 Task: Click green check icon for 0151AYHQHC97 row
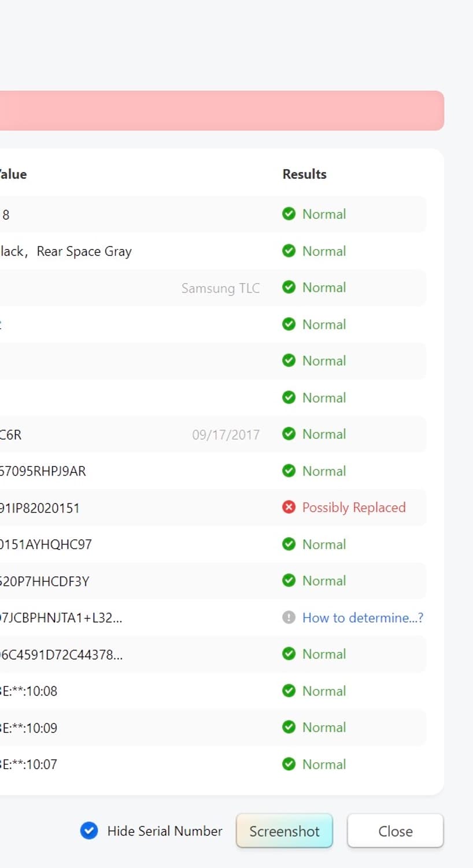[x=289, y=544]
